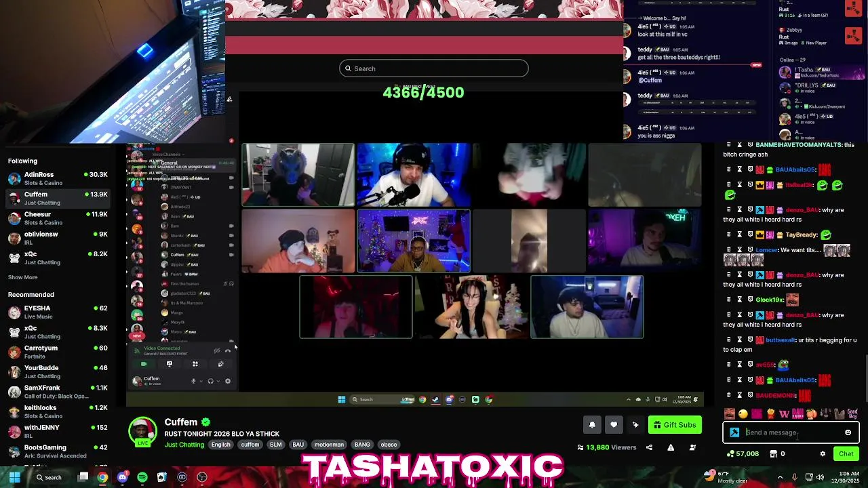The image size is (868, 488).
Task: Focus the Send a message field
Action: tap(791, 432)
